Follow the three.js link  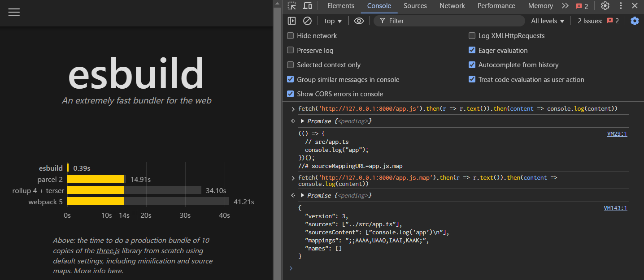point(107,251)
